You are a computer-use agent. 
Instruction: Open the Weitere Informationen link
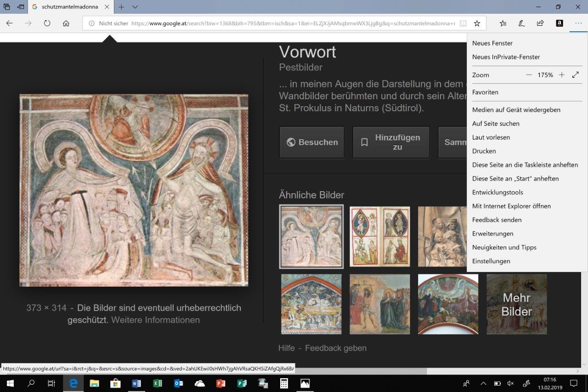(x=155, y=320)
